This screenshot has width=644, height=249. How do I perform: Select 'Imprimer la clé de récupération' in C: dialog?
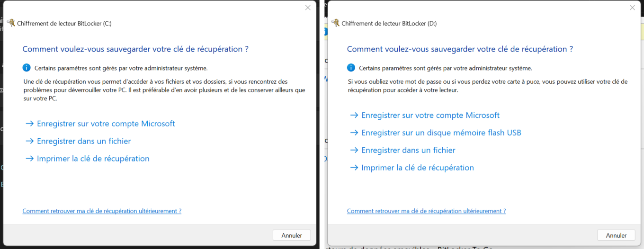[x=87, y=159]
